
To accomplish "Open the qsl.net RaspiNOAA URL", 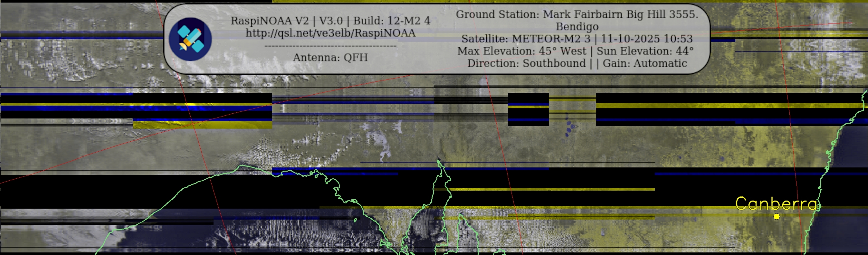I will click(330, 33).
